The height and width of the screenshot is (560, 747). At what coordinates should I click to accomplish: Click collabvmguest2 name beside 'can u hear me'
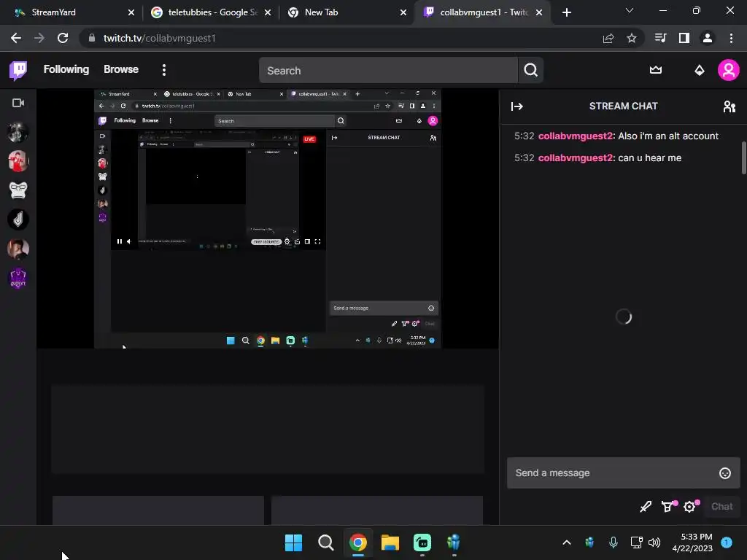(x=576, y=158)
